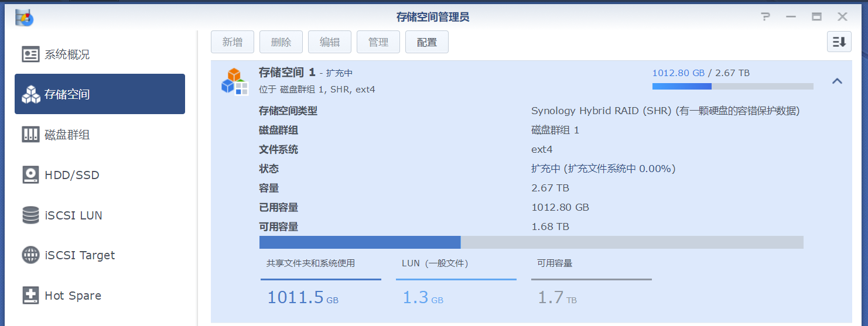The image size is (868, 326).
Task: Click the Storage Manager app icon in title bar
Action: 24,18
